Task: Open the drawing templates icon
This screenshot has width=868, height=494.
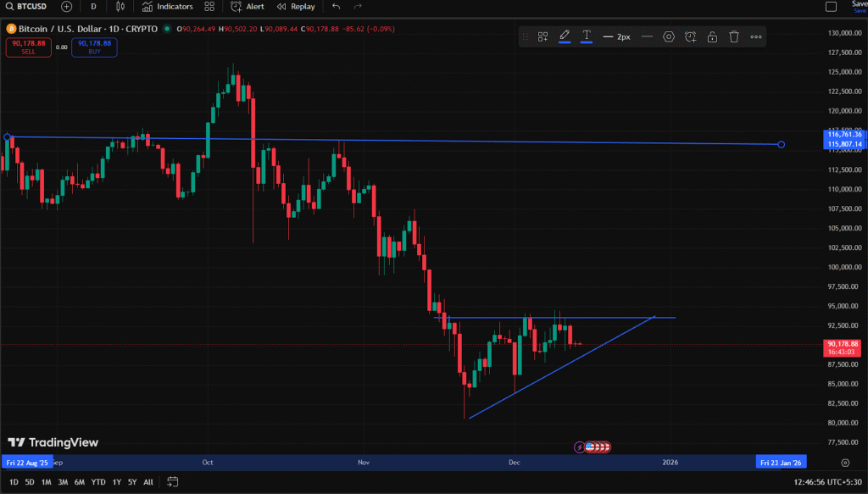Action: (x=542, y=36)
